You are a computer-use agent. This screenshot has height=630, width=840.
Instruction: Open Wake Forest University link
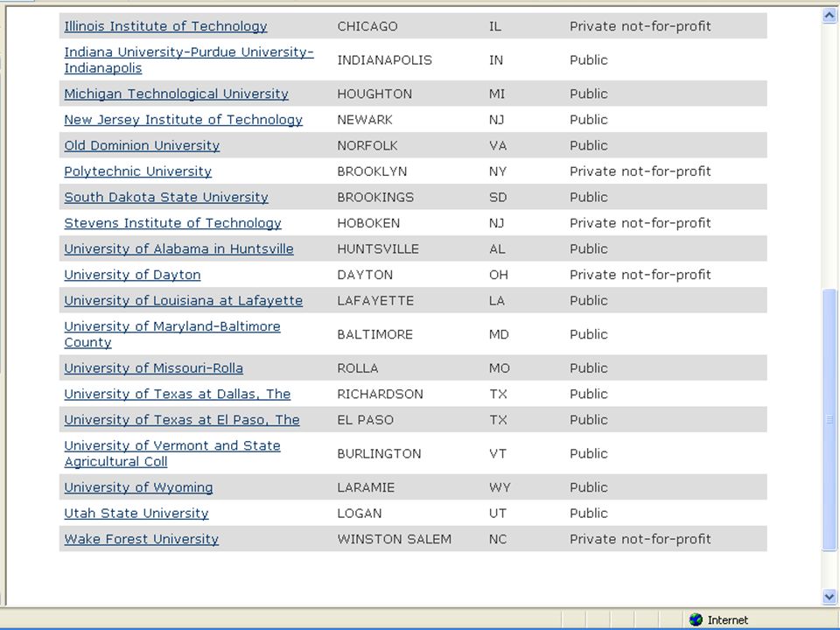coord(142,539)
